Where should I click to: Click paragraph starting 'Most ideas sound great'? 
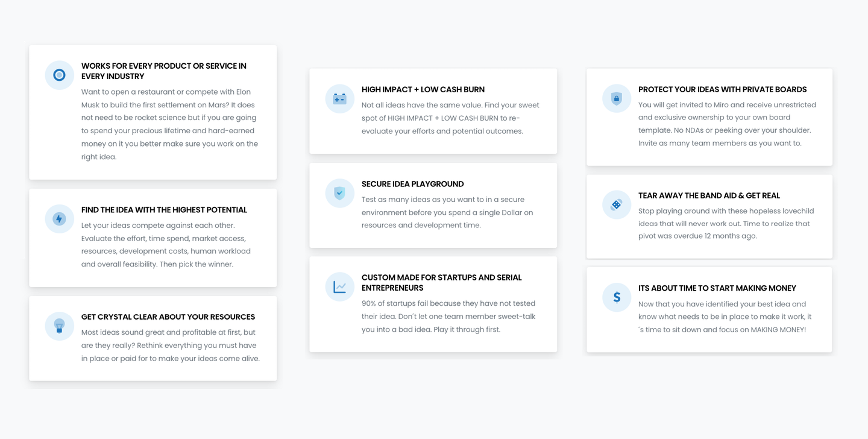[x=171, y=346]
